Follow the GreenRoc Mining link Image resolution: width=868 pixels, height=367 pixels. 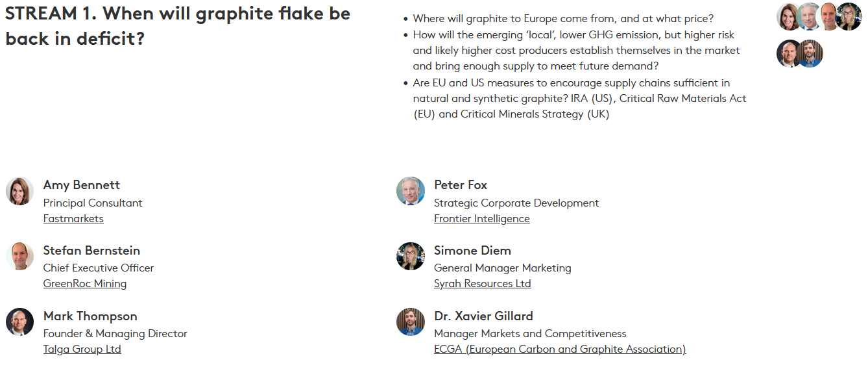coord(85,284)
